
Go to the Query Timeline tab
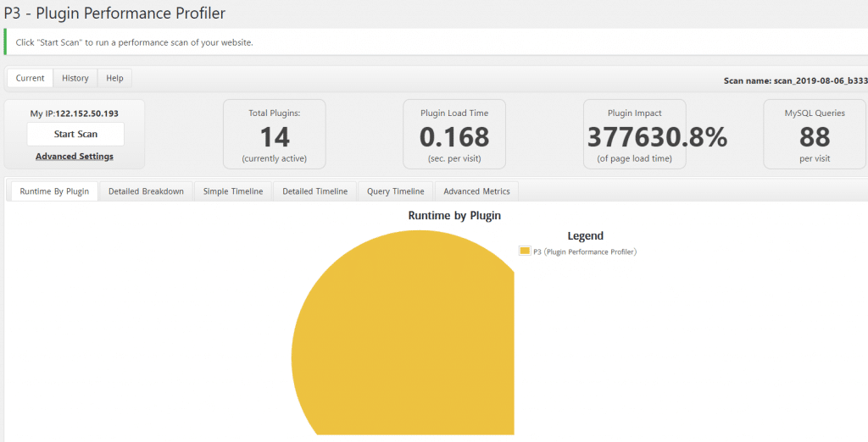click(x=396, y=191)
